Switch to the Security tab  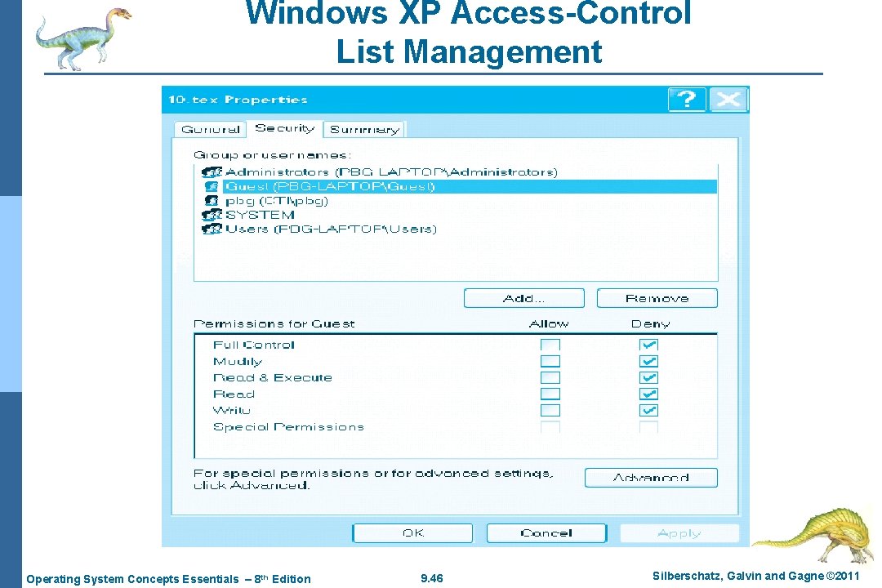285,128
